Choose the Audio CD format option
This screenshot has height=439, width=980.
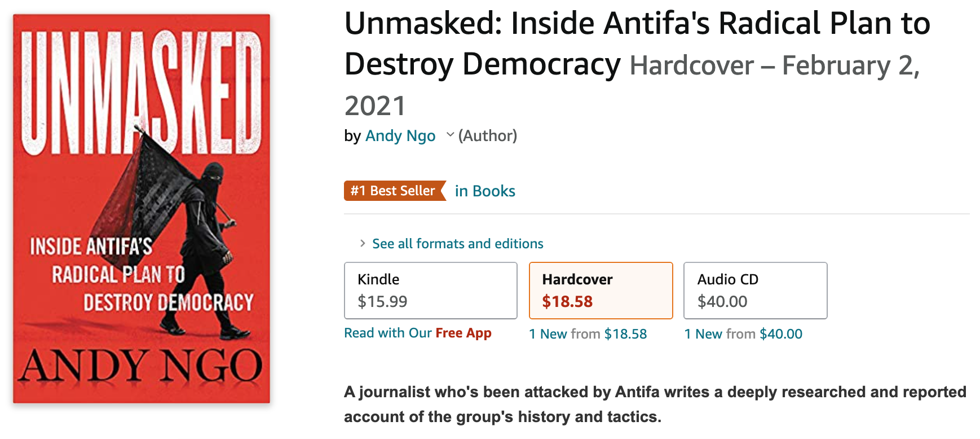755,290
